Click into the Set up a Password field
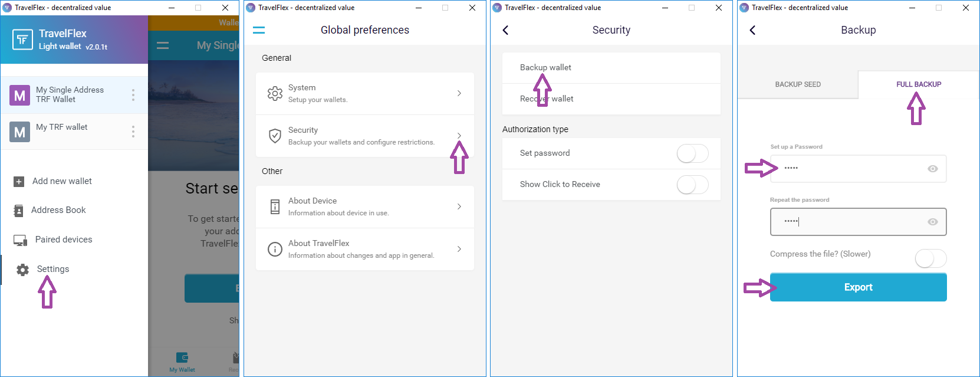980x377 pixels. [858, 169]
